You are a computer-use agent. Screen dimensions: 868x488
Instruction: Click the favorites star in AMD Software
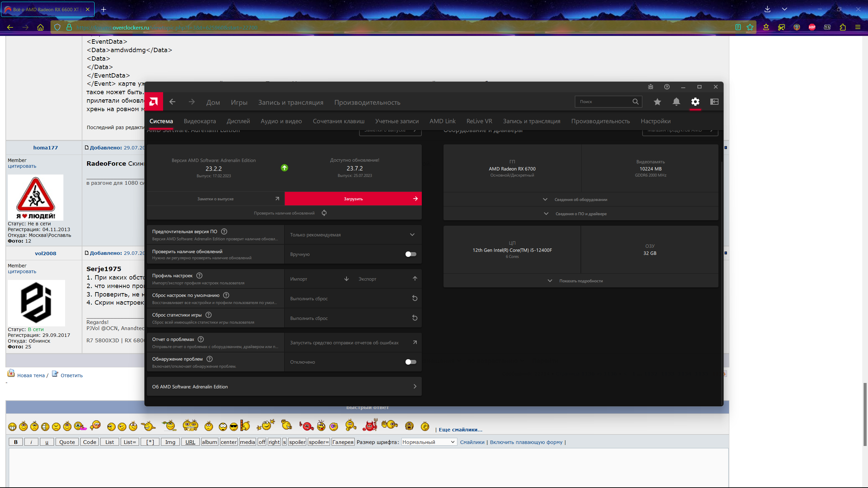[657, 102]
